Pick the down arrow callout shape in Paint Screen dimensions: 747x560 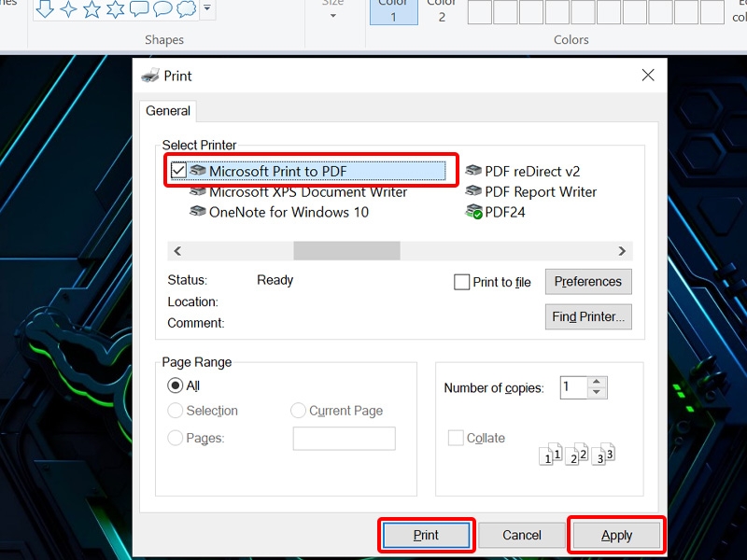click(45, 8)
